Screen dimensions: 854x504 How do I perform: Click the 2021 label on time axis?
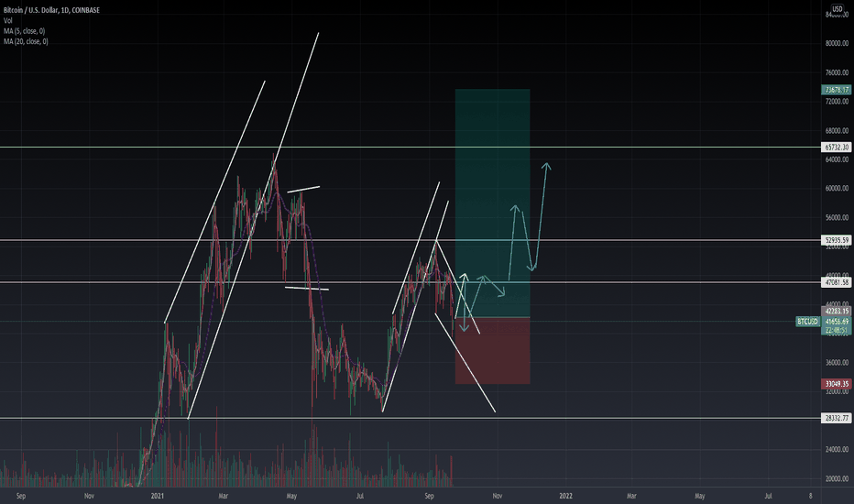point(157,496)
